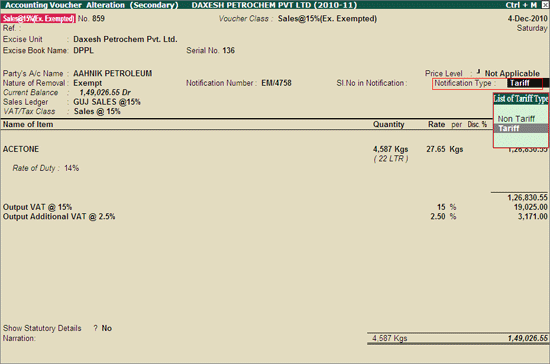
Task: Click the Ctrl + M shortcut in title bar
Action: point(521,5)
